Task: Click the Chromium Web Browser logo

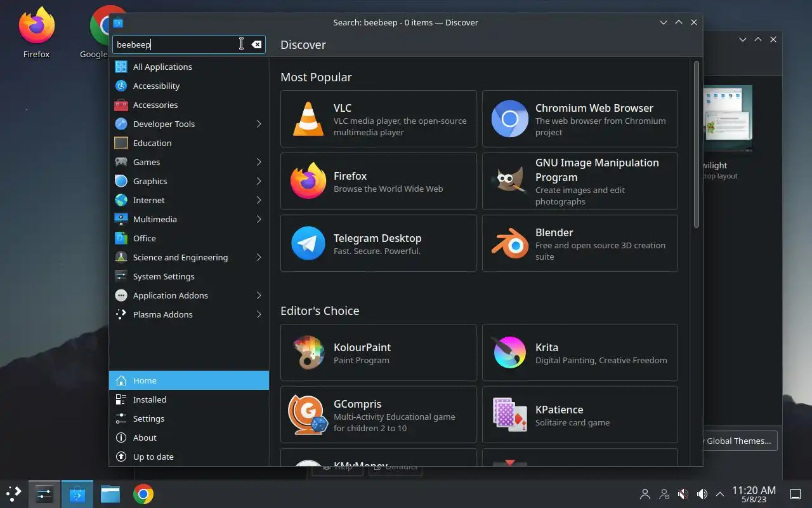Action: click(509, 119)
